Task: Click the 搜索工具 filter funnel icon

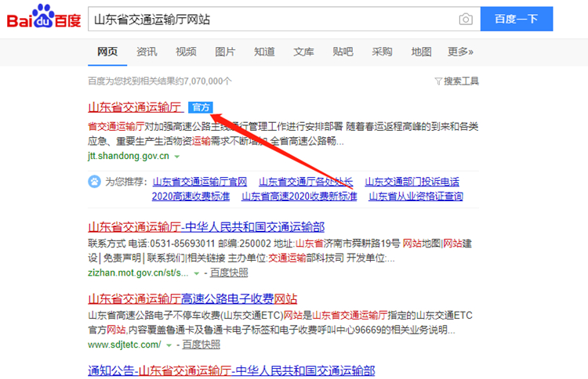Action: [x=438, y=81]
